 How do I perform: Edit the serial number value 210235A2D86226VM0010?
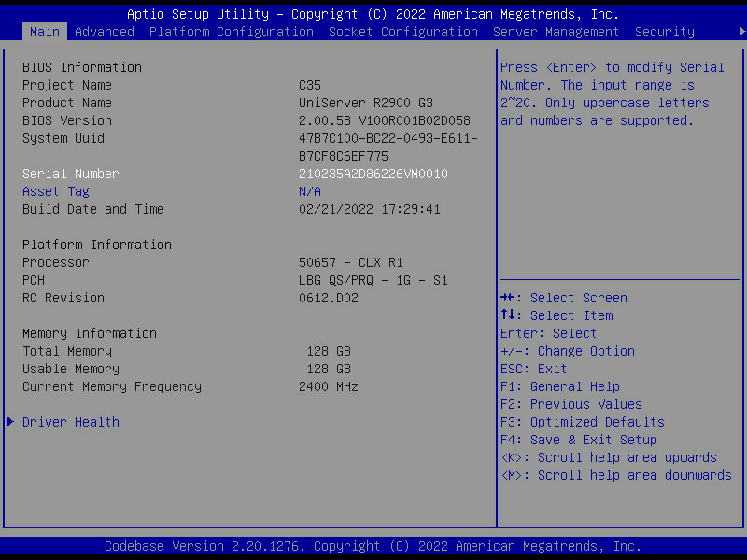click(x=373, y=174)
